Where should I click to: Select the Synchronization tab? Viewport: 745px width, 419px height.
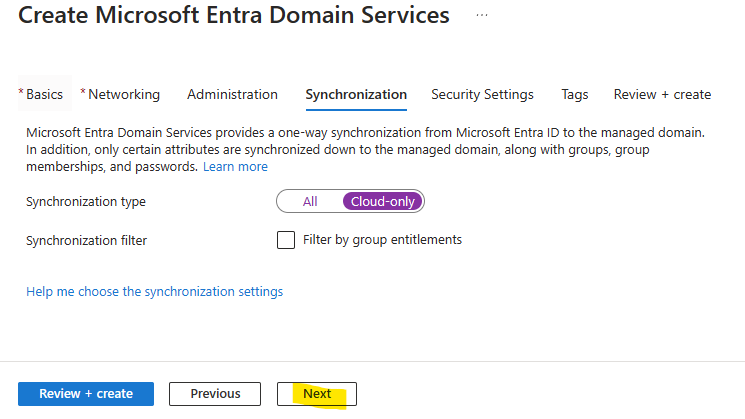tap(356, 95)
